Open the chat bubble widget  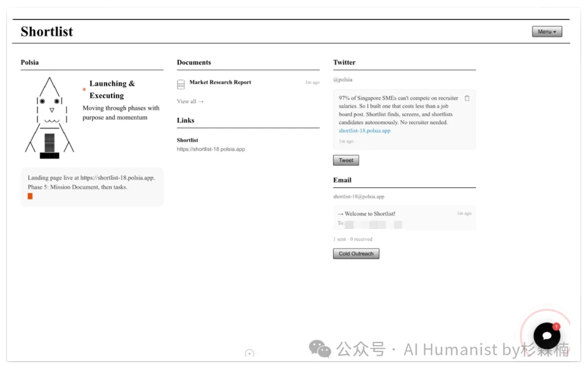click(547, 335)
